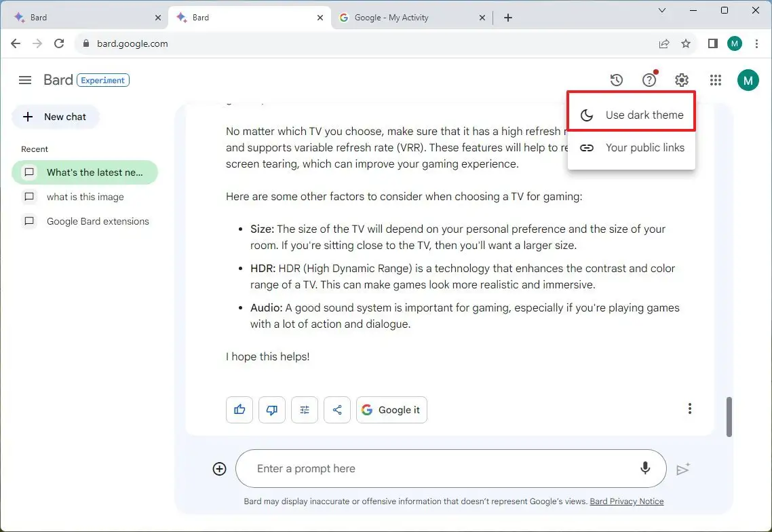Open Bard activity history
The width and height of the screenshot is (772, 532).
coord(616,79)
